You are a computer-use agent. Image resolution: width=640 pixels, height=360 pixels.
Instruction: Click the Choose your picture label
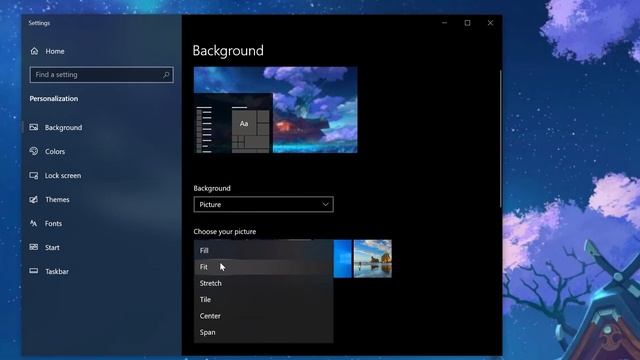pos(225,231)
